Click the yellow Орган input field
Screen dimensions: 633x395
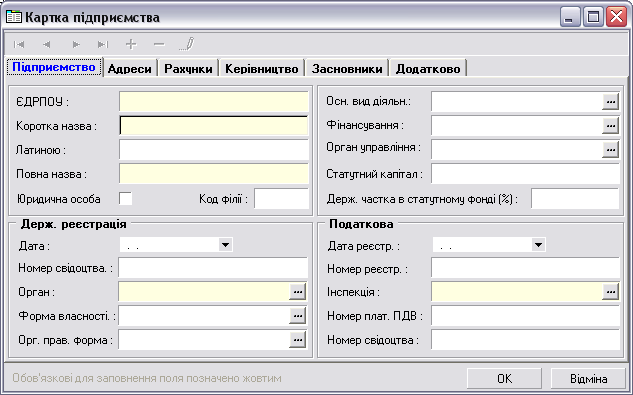[204, 292]
